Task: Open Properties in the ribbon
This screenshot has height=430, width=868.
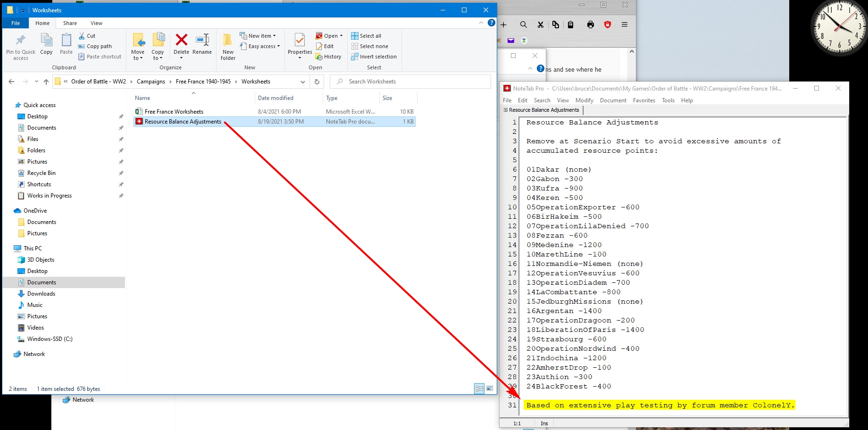Action: coord(300,42)
